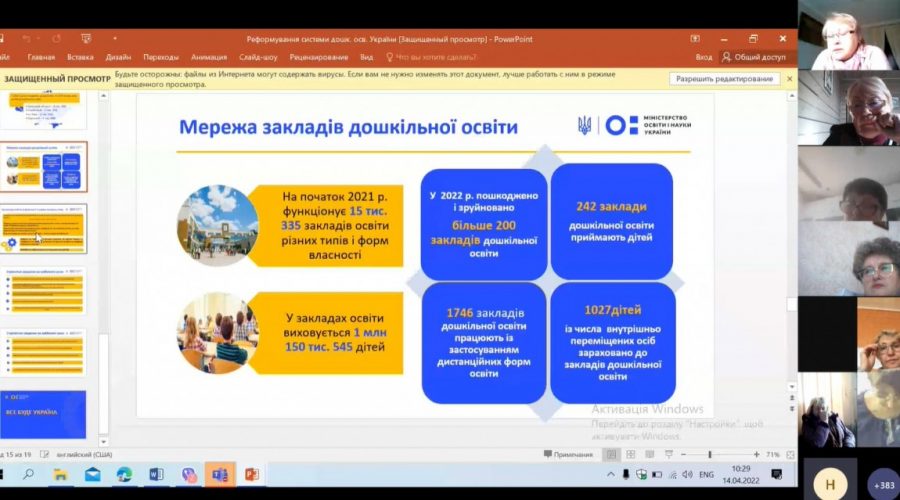Undo the last action in Quick Access toolbar

[x=26, y=38]
